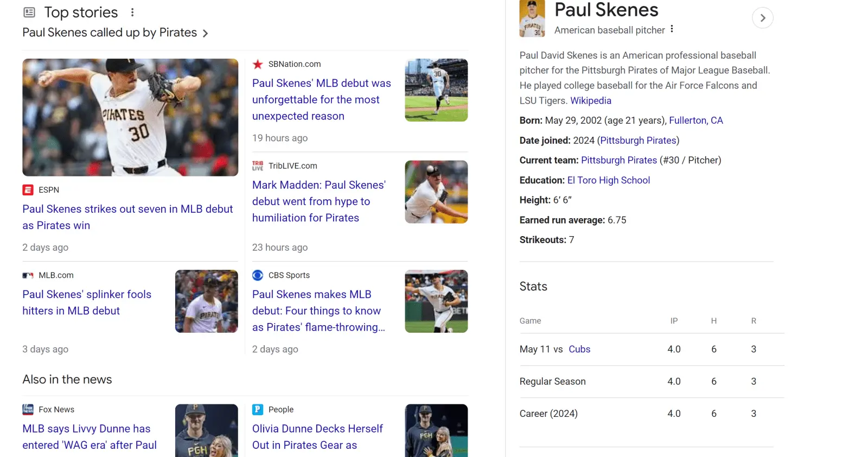
Task: Open Pittsburgh Pirates link under Current team
Action: point(618,160)
